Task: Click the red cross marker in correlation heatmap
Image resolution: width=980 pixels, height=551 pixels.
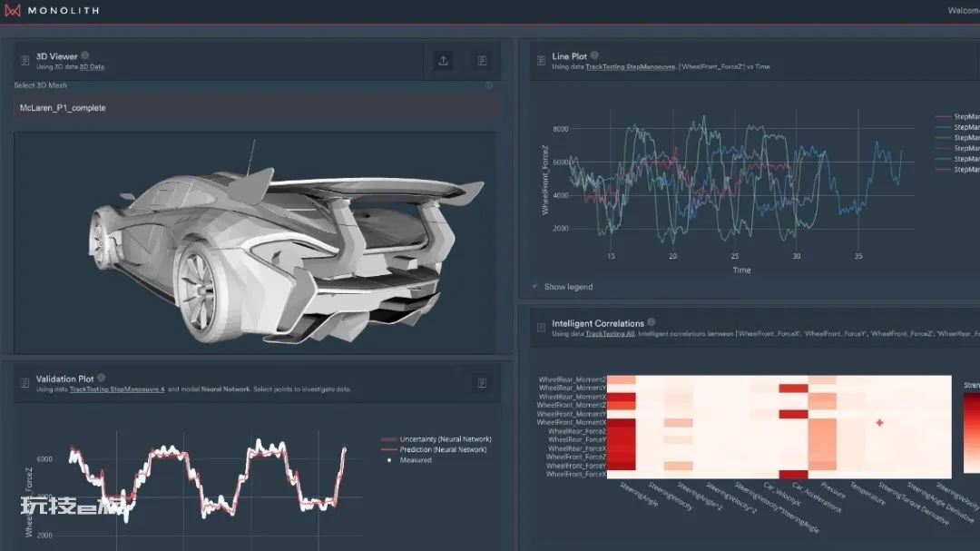Action: coord(879,423)
